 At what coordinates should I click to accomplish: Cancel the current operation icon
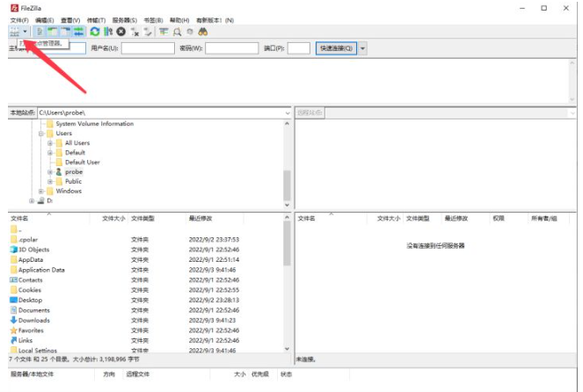coord(120,32)
